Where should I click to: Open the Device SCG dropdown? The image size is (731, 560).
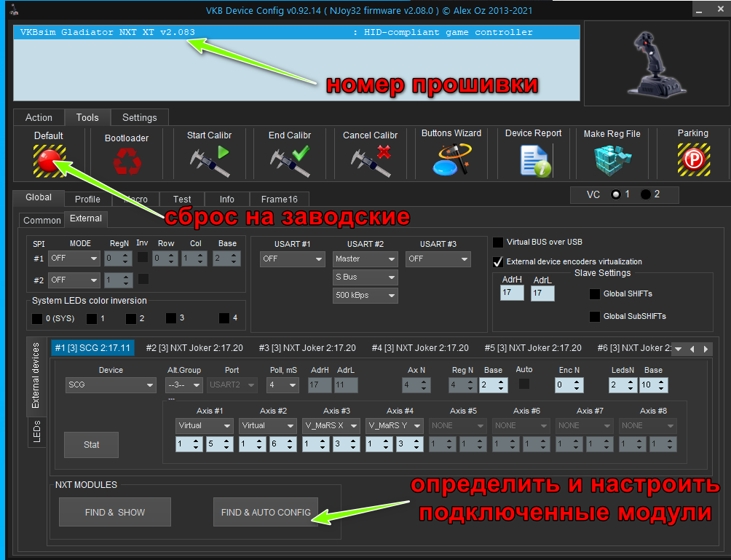(x=111, y=385)
